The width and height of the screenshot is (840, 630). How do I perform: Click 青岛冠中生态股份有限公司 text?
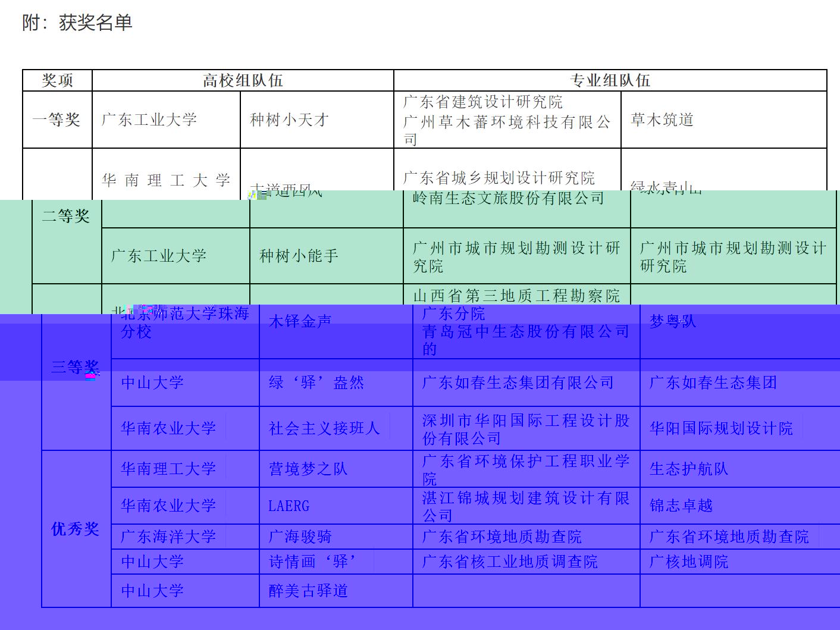pyautogui.click(x=526, y=331)
